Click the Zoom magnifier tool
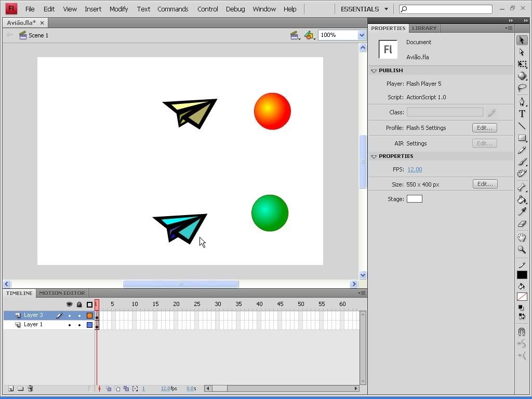 (522, 250)
